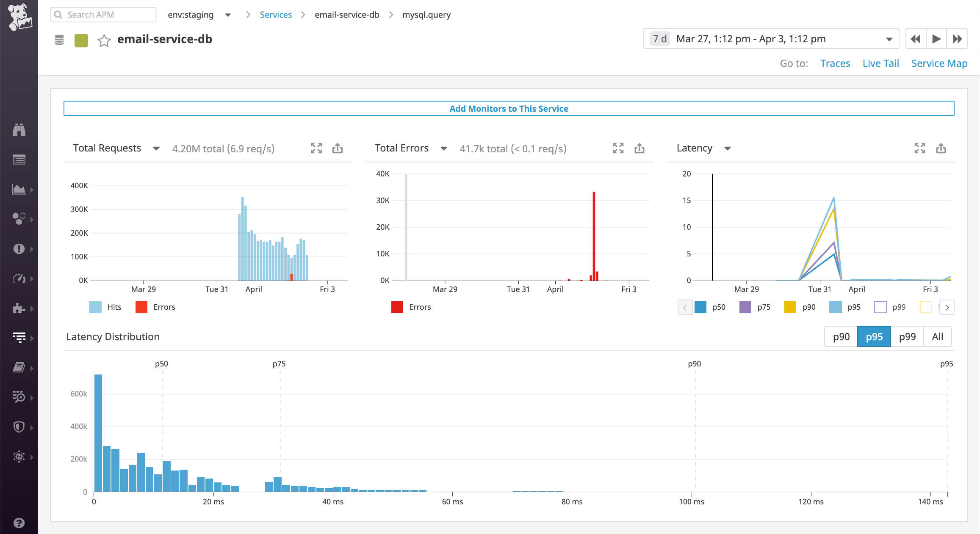Open the Notebooks icon in the sidebar
Viewport: 980px width, 534px height.
click(19, 367)
